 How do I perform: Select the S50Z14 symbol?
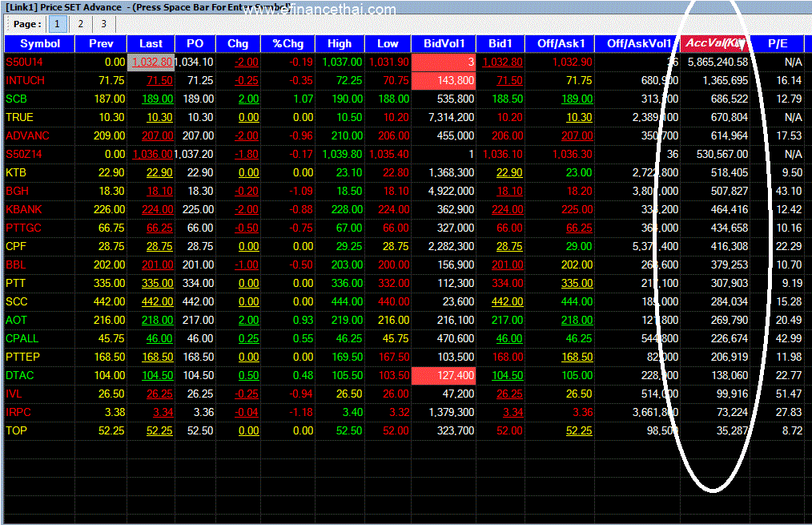(x=24, y=155)
